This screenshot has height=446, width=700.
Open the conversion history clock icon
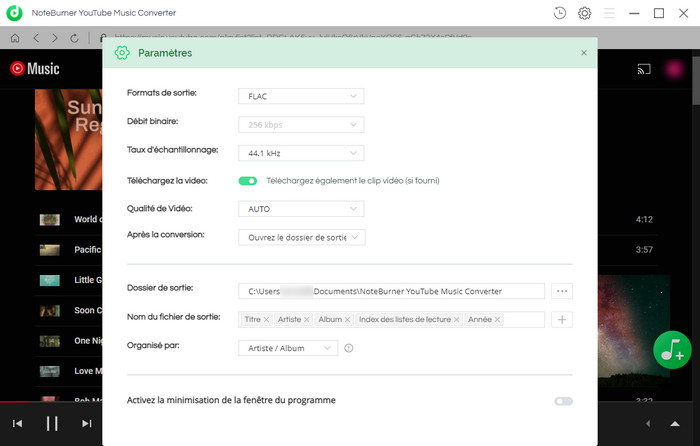click(x=559, y=13)
